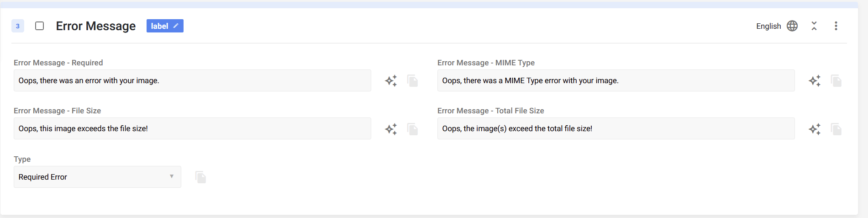868x218 pixels.
Task: Toggle the Error Message block checkbox
Action: pos(40,26)
